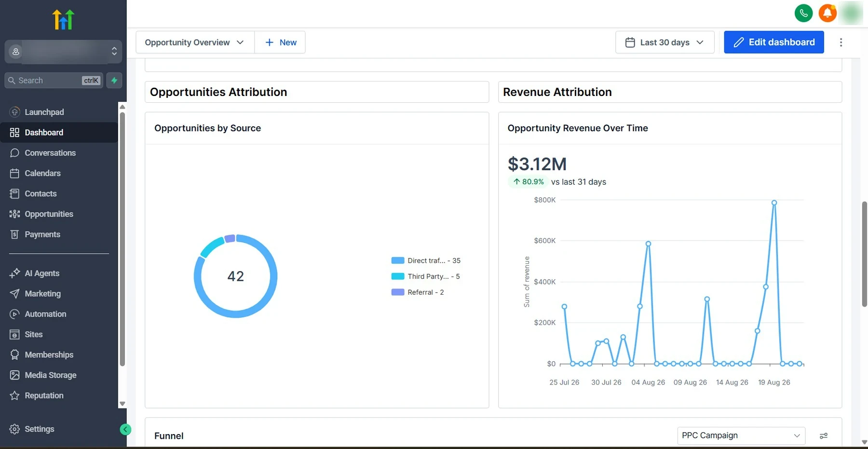Open the Contacts page

pyautogui.click(x=59, y=193)
